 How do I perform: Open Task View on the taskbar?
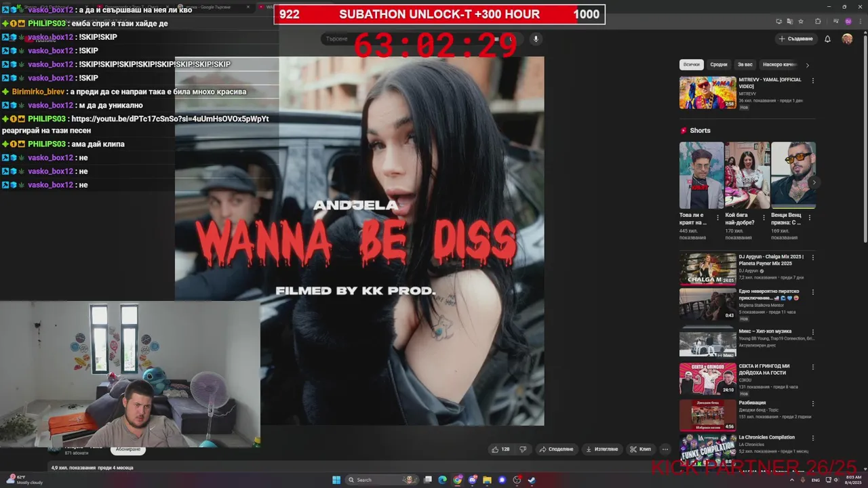[x=428, y=480]
